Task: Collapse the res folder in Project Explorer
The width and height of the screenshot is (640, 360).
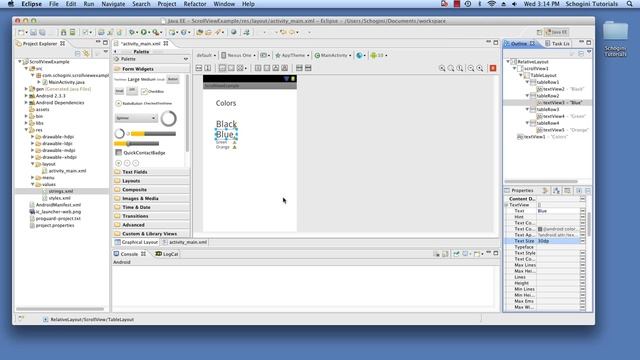Action: point(27,130)
